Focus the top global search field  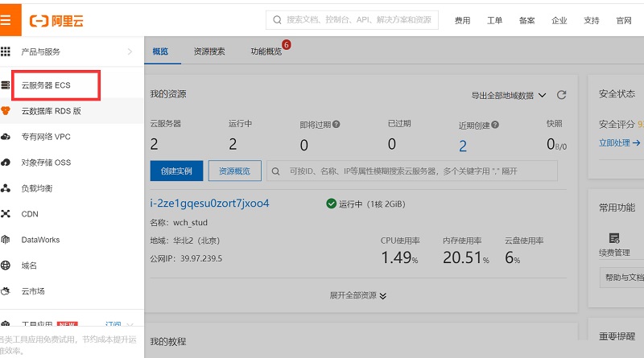(352, 20)
